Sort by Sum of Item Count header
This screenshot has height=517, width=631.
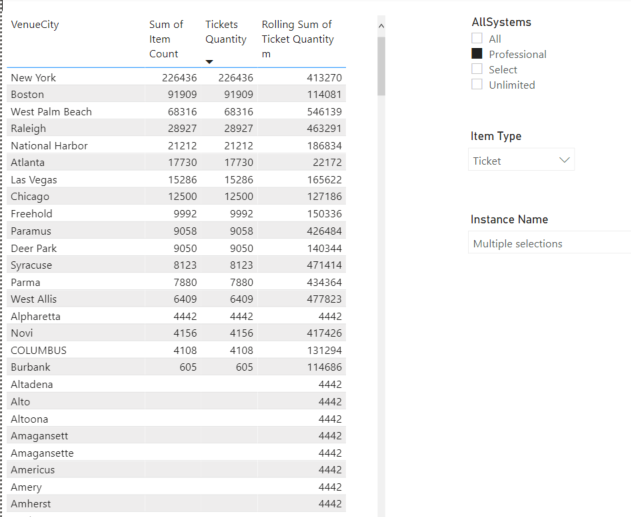(166, 39)
